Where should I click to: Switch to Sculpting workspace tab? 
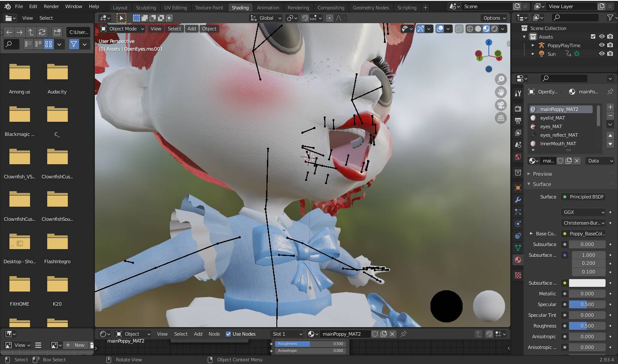[146, 7]
